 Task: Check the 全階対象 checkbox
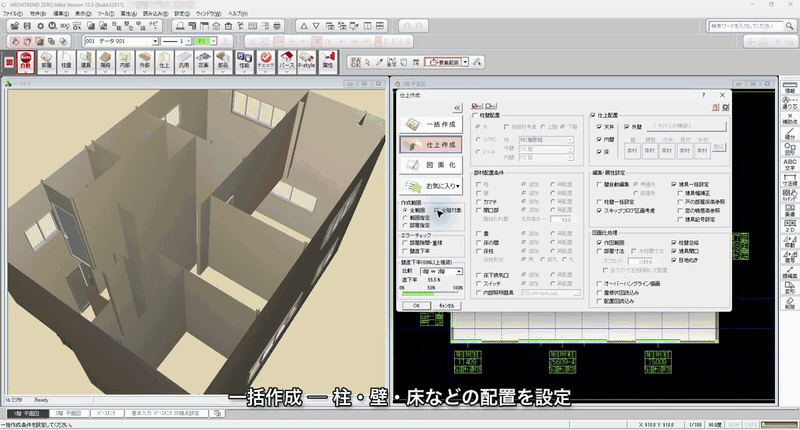(437, 210)
